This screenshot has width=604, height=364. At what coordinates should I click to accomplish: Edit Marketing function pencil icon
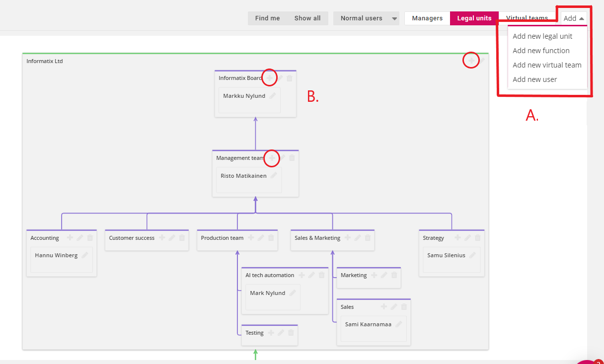[384, 275]
